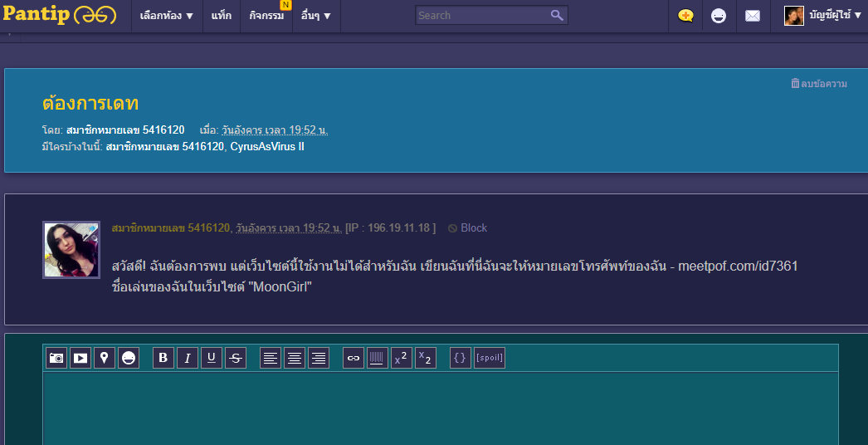Screen dimensions: 868x445
Task: Align text center
Action: pos(295,358)
